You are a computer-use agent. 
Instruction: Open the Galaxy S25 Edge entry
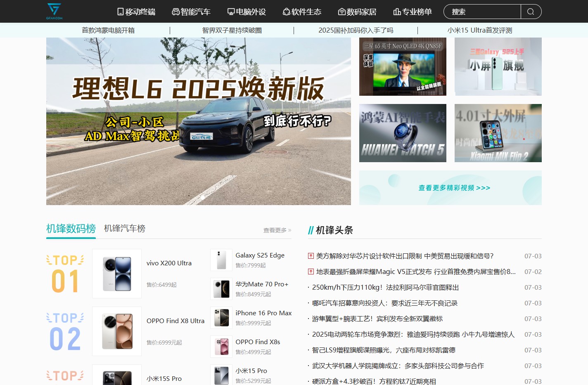(x=260, y=255)
